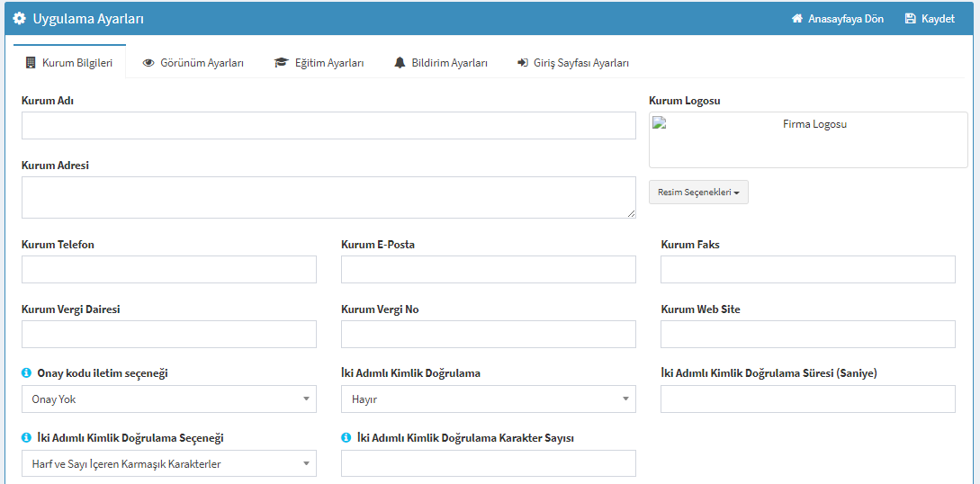The height and width of the screenshot is (484, 980).
Task: Focus the Kurum E-Posta input
Action: pyautogui.click(x=488, y=269)
